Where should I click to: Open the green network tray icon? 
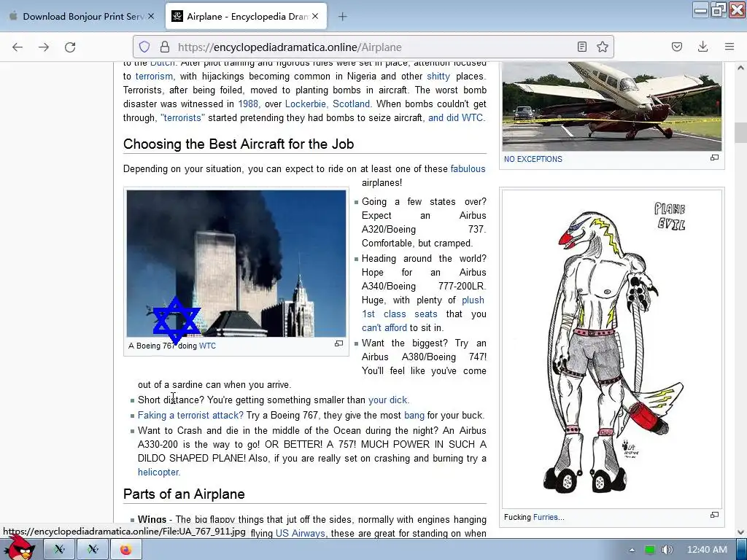tap(649, 550)
